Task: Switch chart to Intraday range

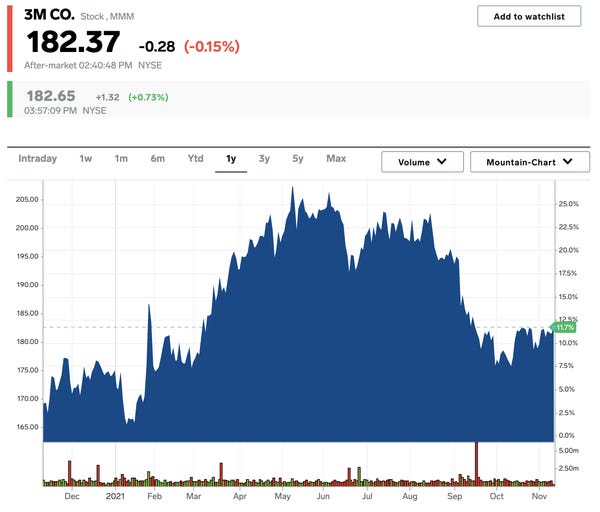Action: [x=38, y=158]
